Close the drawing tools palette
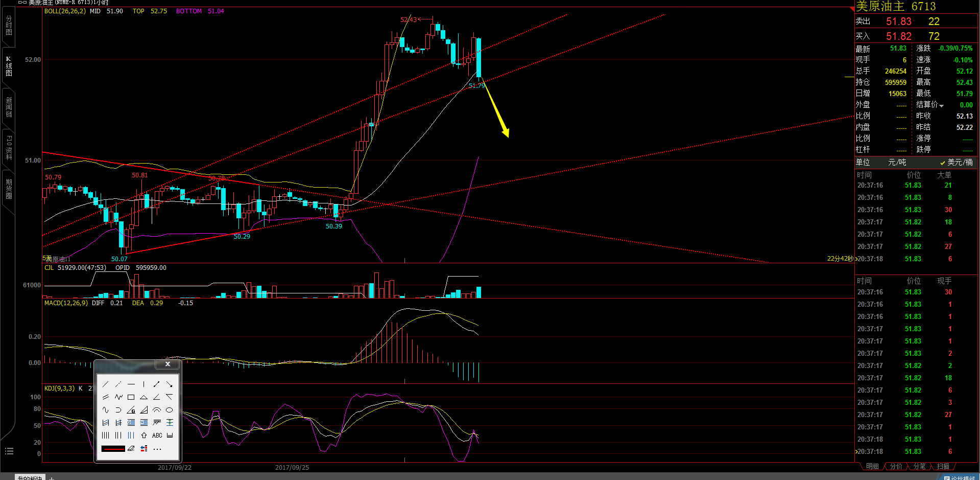 click(x=168, y=364)
